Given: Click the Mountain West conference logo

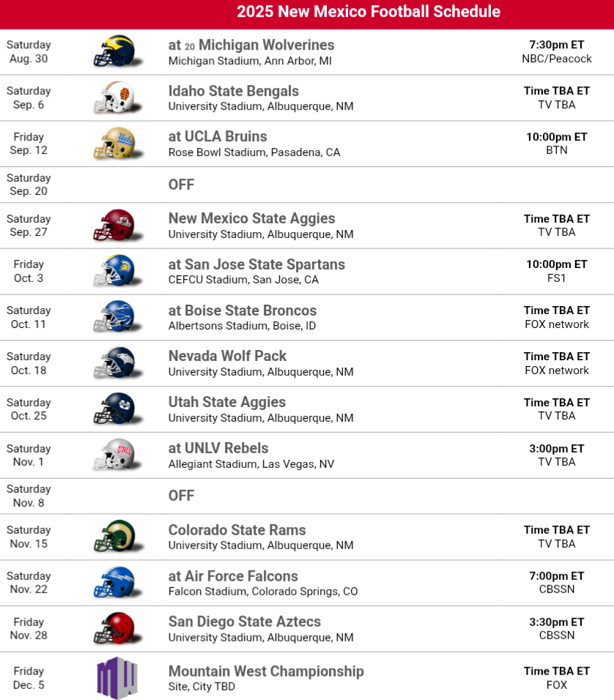Looking at the screenshot, I should click(x=116, y=677).
